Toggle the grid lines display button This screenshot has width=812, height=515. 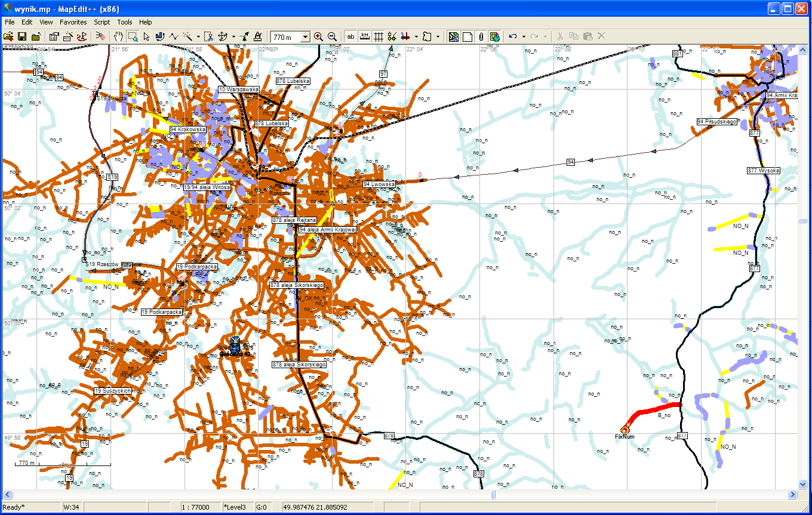point(378,36)
